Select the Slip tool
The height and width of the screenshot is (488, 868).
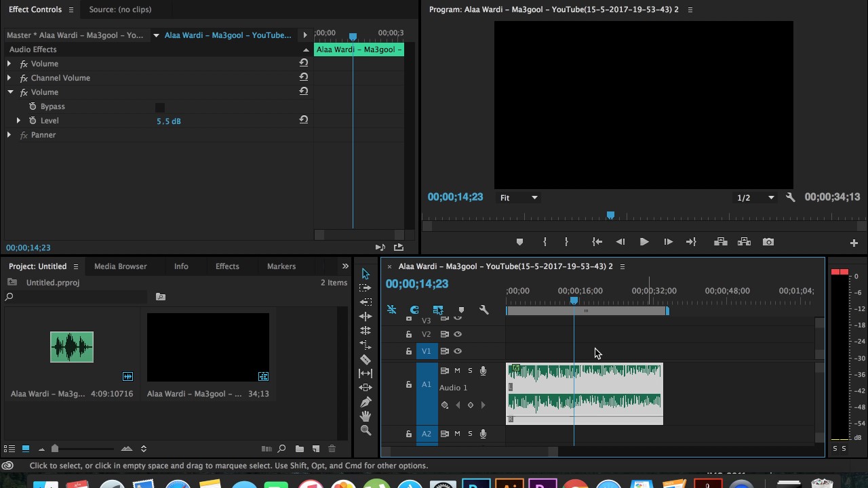[366, 373]
